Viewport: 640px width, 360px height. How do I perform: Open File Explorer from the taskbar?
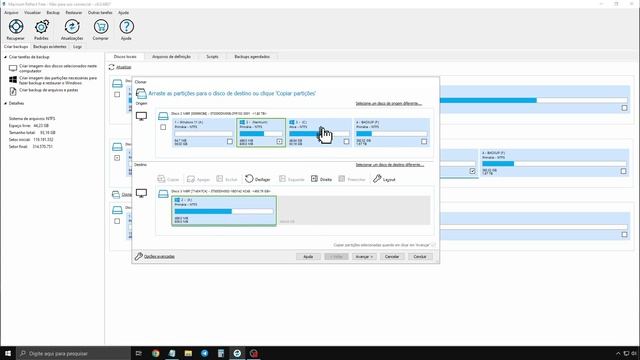pos(188,353)
